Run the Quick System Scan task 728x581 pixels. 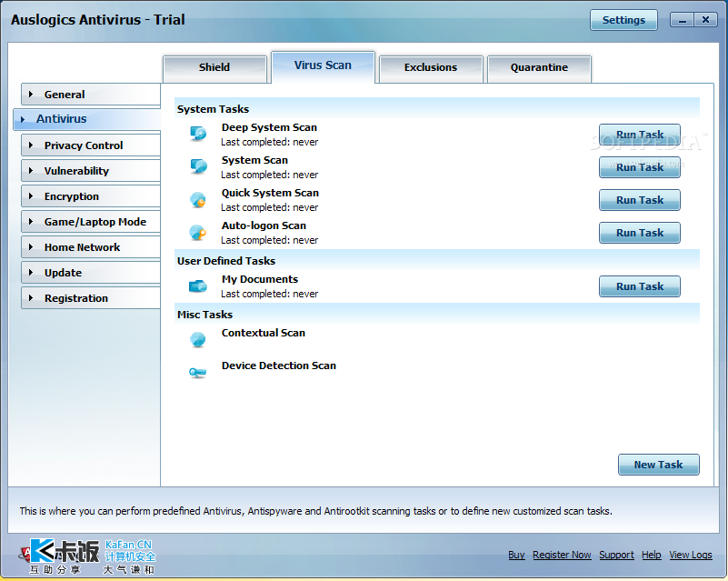[639, 200]
